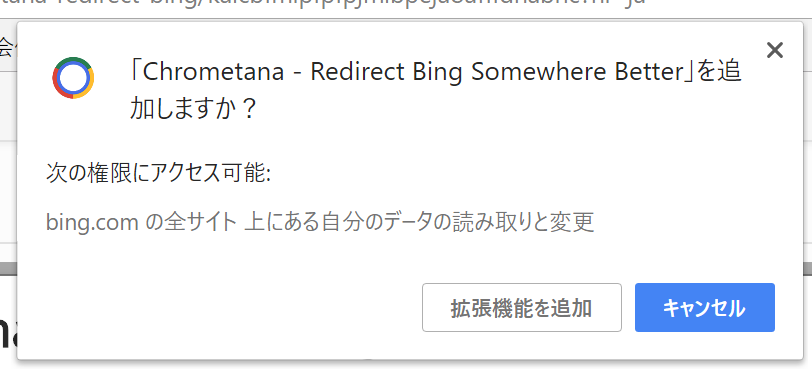812x377 pixels.
Task: Click the 加しますか？ second title line
Action: pos(193,110)
